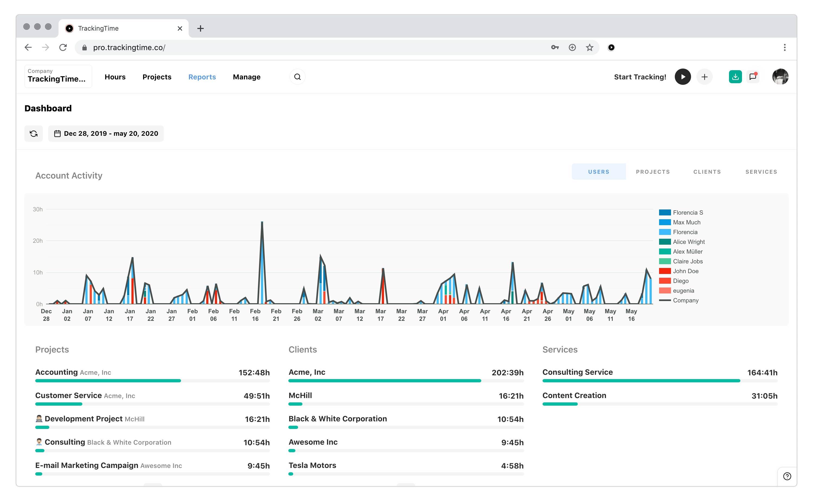Screen dimensions: 813x504
Task: Select the McHill client row
Action: (x=406, y=398)
